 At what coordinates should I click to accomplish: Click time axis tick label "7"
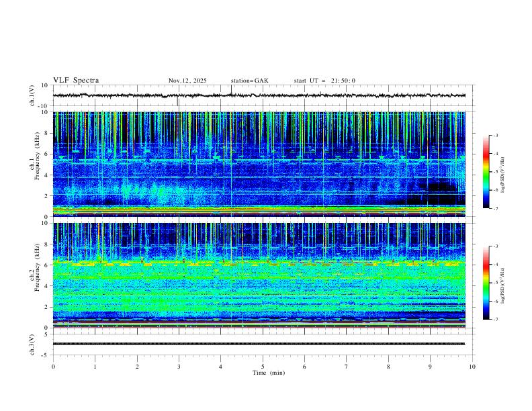tap(347, 367)
